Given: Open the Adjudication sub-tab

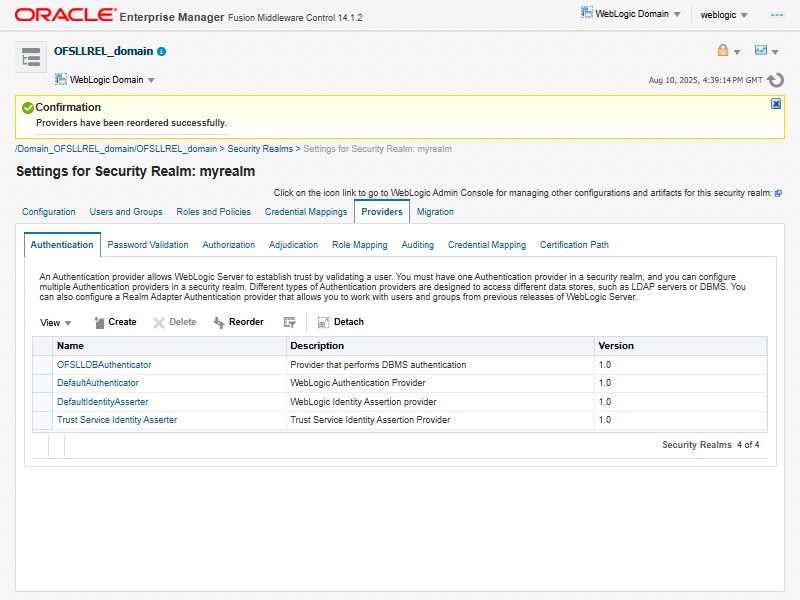Looking at the screenshot, I should click(x=293, y=245).
